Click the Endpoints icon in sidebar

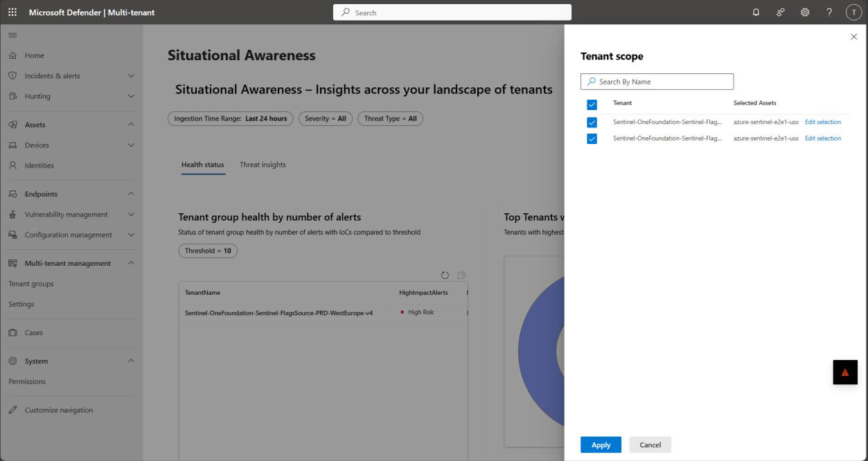pyautogui.click(x=12, y=194)
